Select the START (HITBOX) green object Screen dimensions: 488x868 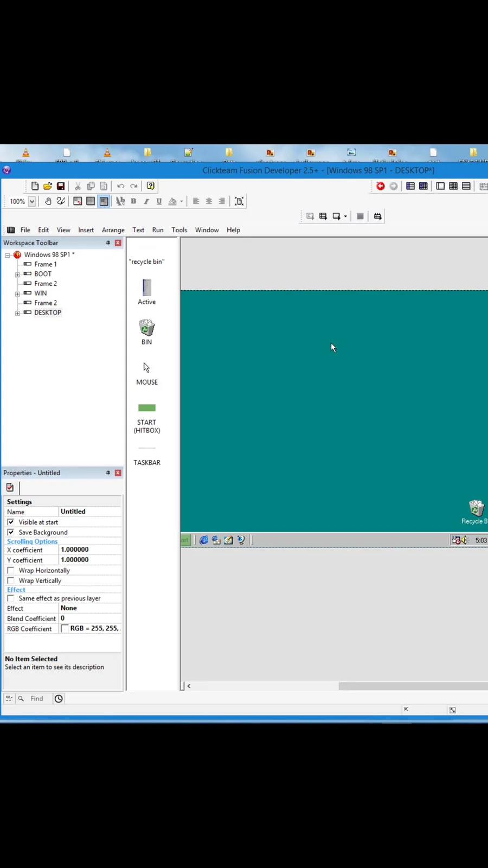pos(146,418)
